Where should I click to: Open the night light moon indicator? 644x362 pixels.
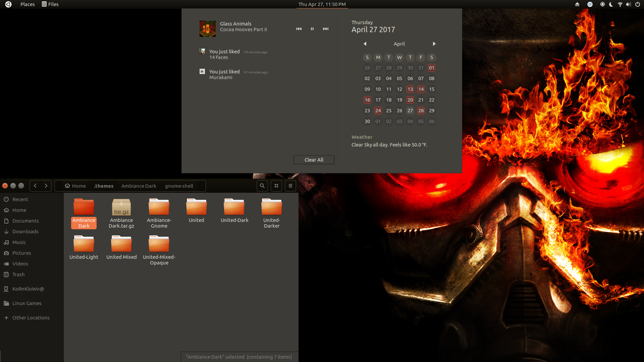pyautogui.click(x=611, y=4)
